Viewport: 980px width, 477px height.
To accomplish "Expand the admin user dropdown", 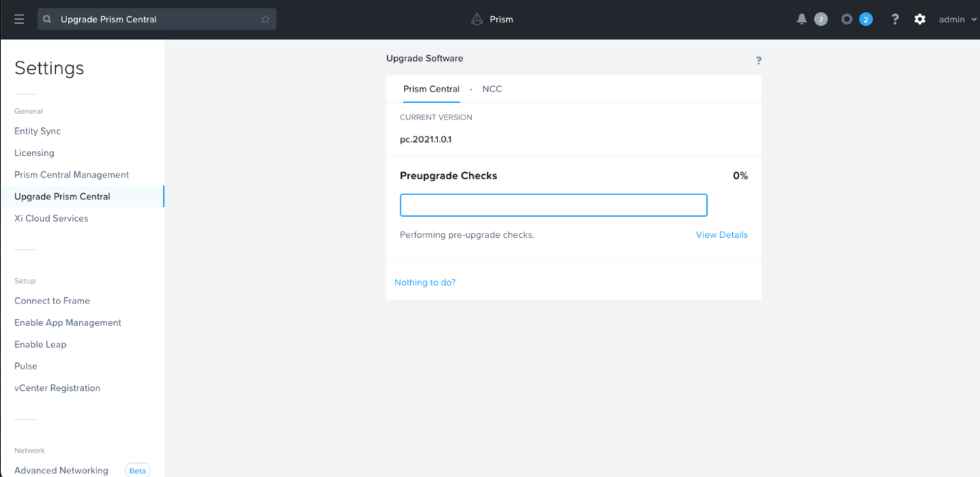I will pyautogui.click(x=957, y=20).
